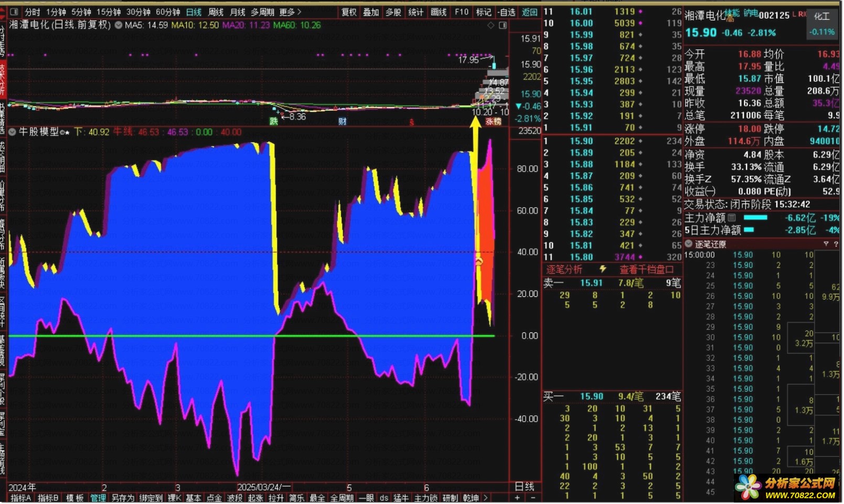This screenshot has width=844, height=504.
Task: Click 财 financial marker on chart
Action: pos(342,122)
